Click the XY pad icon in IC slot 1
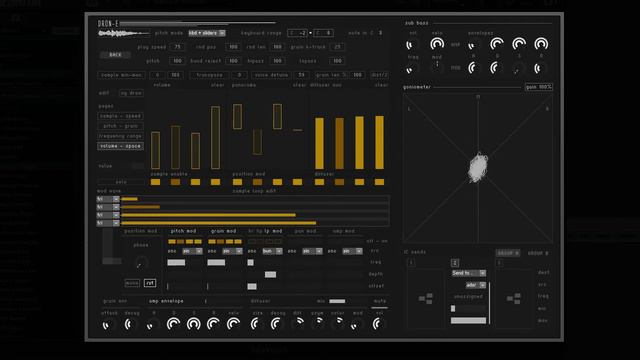640x360 pixels. tap(426, 298)
